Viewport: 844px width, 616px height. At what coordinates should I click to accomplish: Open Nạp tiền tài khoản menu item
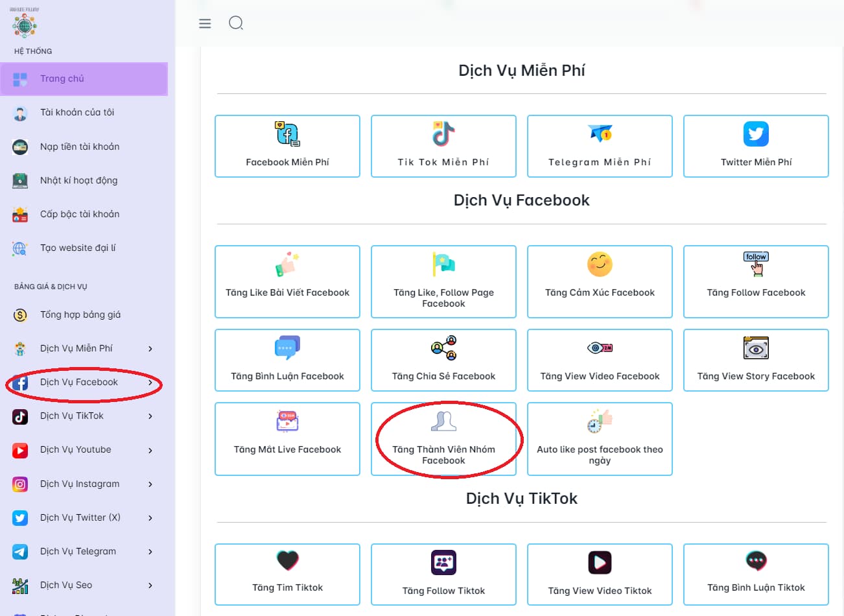click(84, 147)
